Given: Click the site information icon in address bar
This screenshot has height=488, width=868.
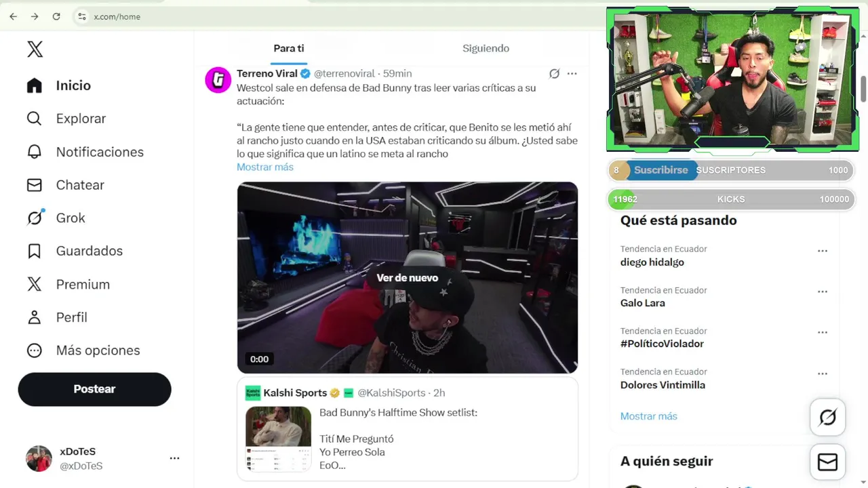Looking at the screenshot, I should (81, 16).
